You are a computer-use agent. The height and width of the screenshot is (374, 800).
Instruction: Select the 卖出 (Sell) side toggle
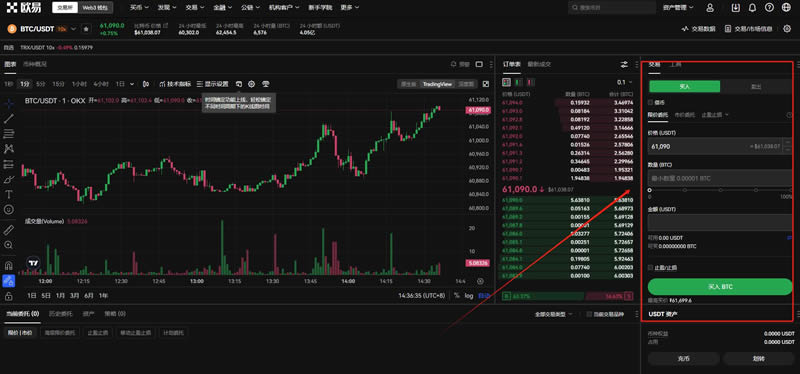tap(756, 87)
